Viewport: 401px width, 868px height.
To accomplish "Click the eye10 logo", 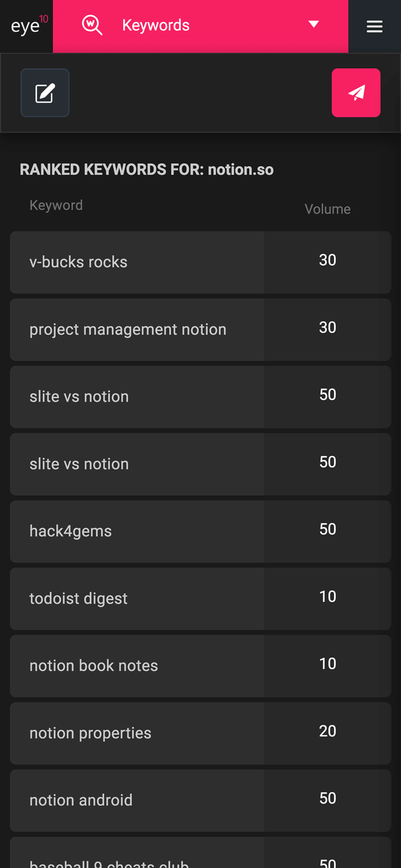I will click(x=29, y=25).
